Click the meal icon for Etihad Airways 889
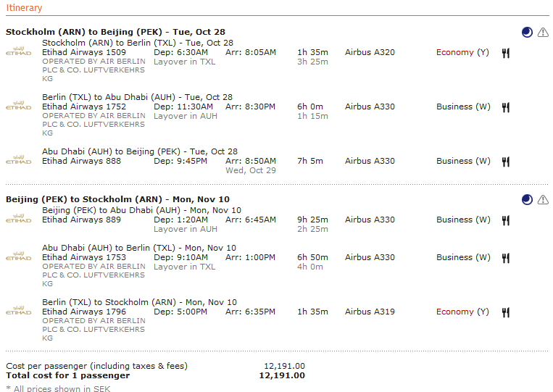Screen dimensions: 553x392 point(506,221)
